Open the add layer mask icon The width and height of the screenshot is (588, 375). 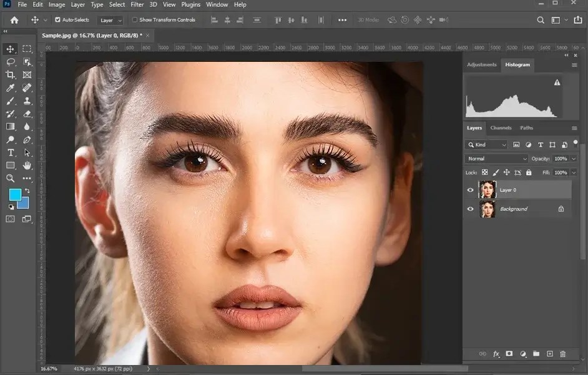pyautogui.click(x=509, y=354)
